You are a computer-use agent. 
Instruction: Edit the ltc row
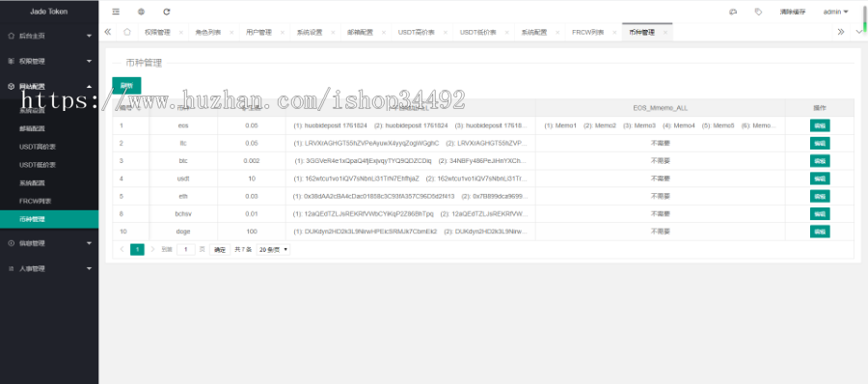point(819,144)
